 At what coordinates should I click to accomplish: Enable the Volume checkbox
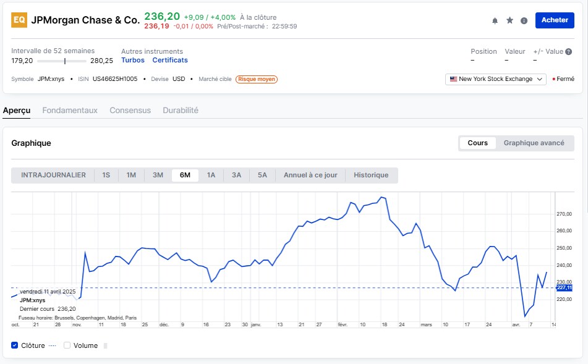pyautogui.click(x=67, y=345)
